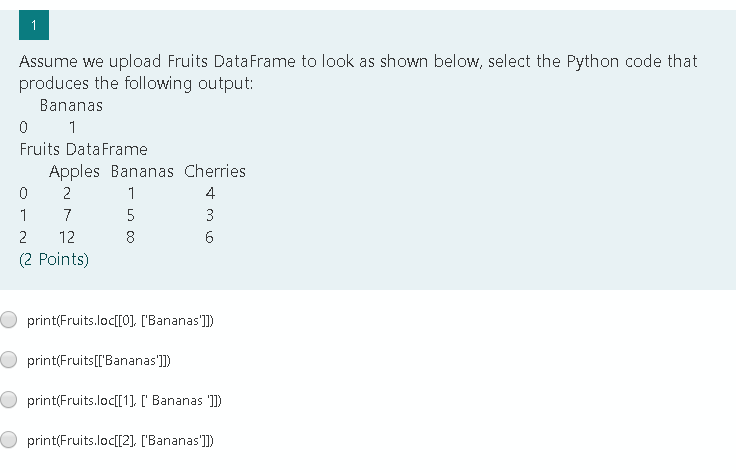Click the Bananas output header above table

click(x=71, y=105)
